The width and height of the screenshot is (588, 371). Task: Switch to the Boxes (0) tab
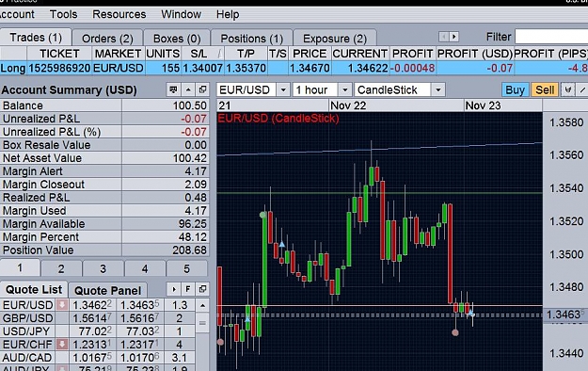click(x=177, y=39)
